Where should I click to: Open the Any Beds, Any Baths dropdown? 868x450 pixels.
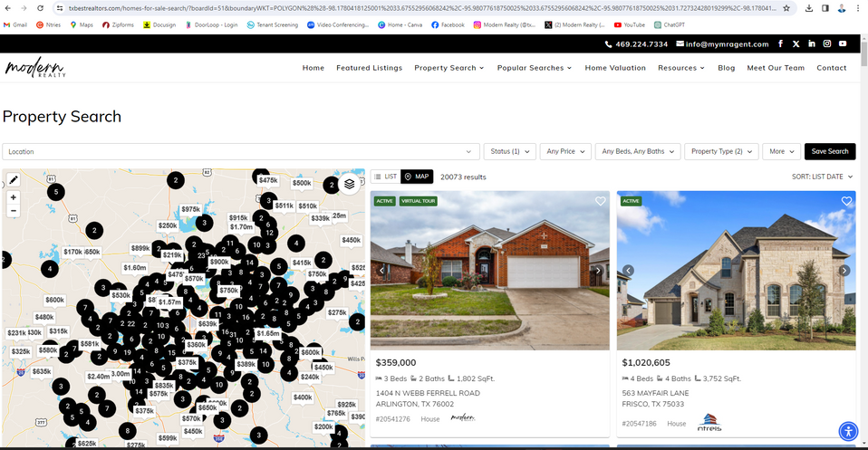638,152
